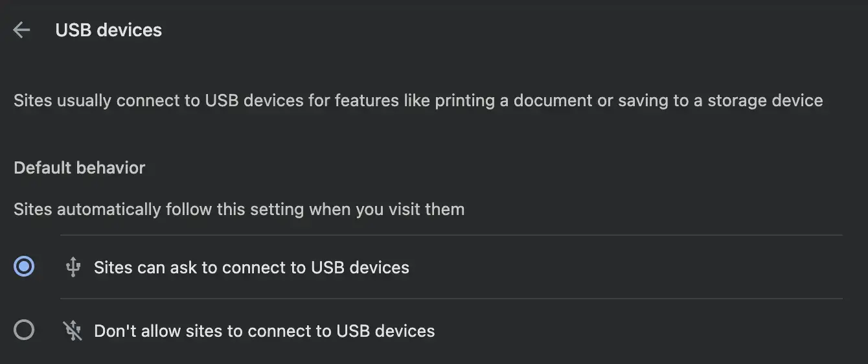
Task: Click the divider line above the Sites can ask option
Action: pos(451,235)
